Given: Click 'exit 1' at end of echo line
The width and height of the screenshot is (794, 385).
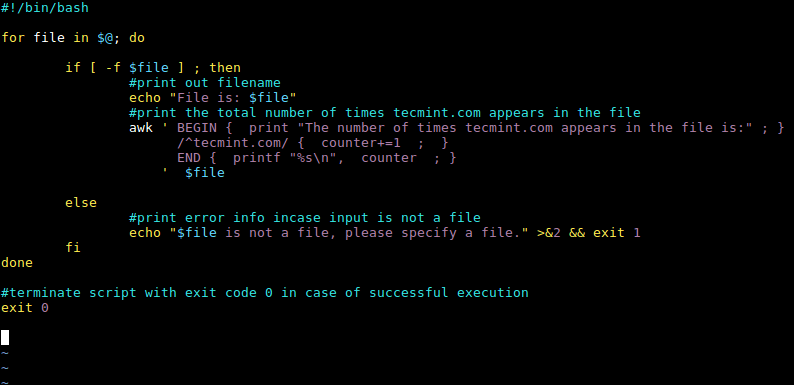Looking at the screenshot, I should click(x=617, y=233).
